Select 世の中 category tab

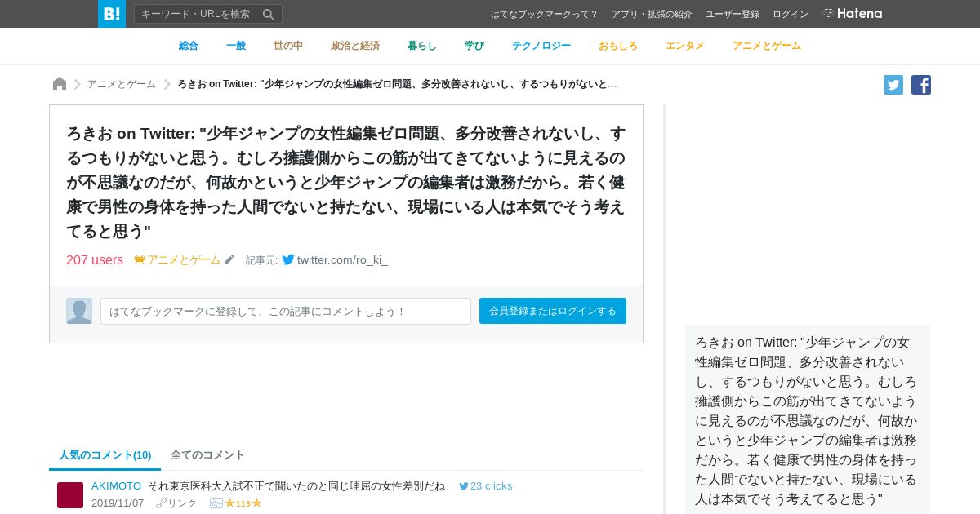tap(288, 46)
